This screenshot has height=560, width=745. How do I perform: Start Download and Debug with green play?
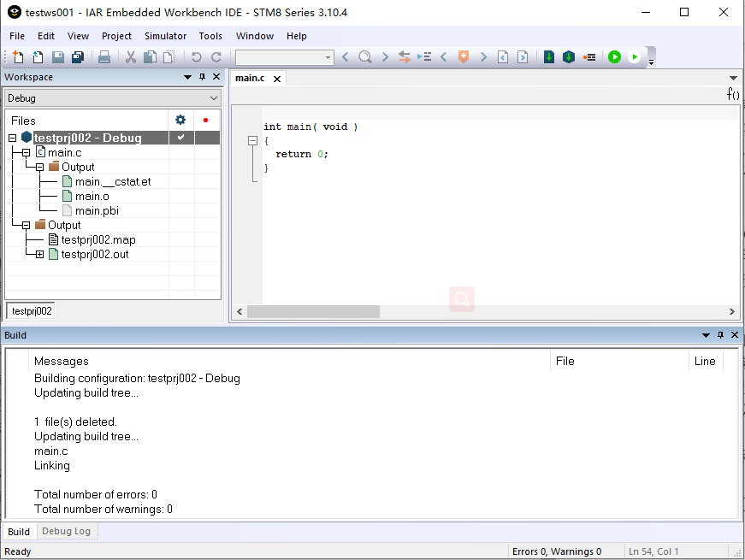coord(614,57)
